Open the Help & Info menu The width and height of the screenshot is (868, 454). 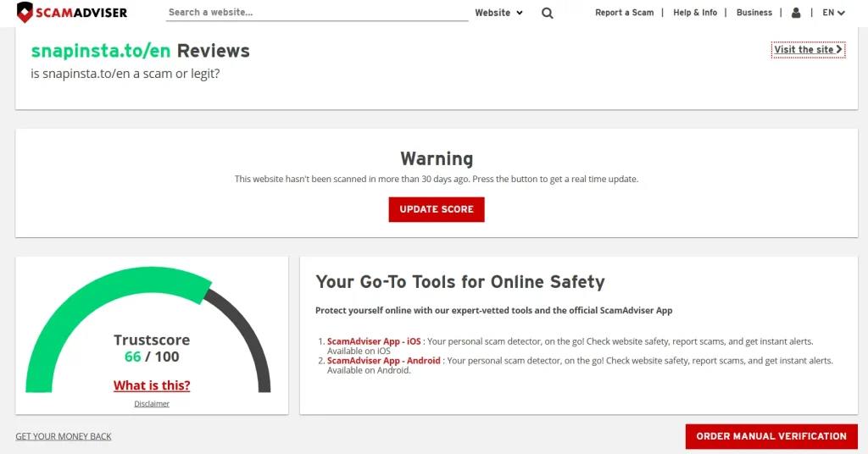pyautogui.click(x=695, y=13)
